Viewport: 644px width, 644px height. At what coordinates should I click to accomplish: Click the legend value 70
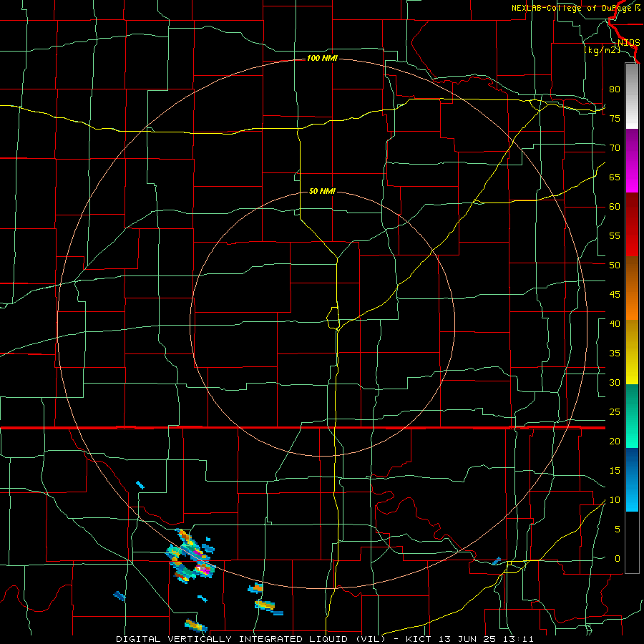(x=615, y=148)
